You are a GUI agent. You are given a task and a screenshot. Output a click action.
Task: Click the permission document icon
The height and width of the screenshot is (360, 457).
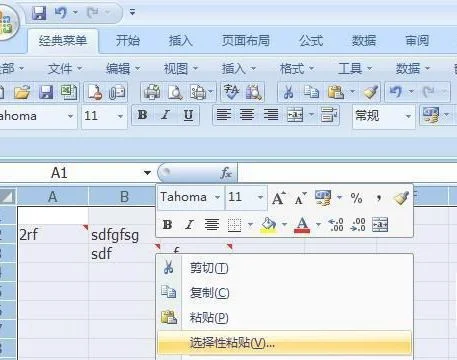95,92
